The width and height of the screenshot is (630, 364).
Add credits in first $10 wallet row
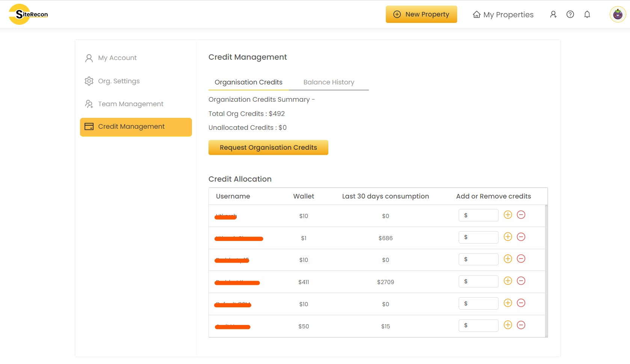(508, 215)
